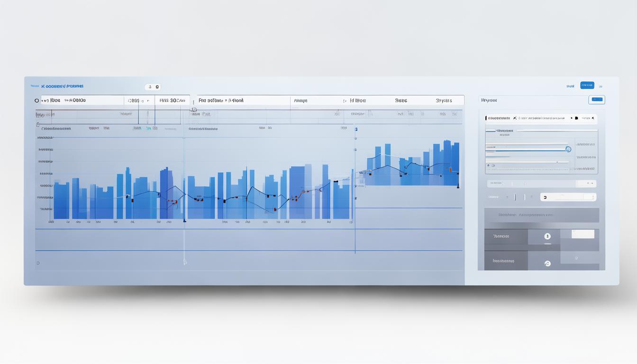Screen dimensions: 637x364
Task: Click the cursor arrow icon at side panel toolbar's right end
Action: click(x=592, y=118)
